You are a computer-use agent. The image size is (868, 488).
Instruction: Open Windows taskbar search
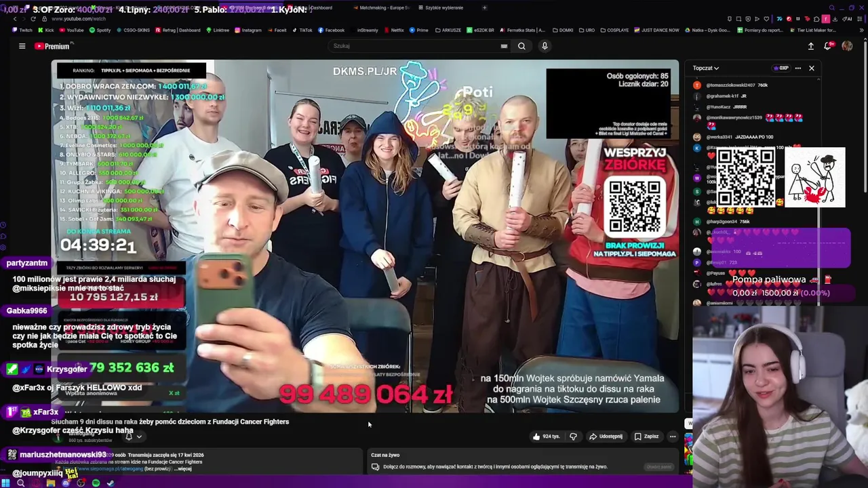[20, 483]
